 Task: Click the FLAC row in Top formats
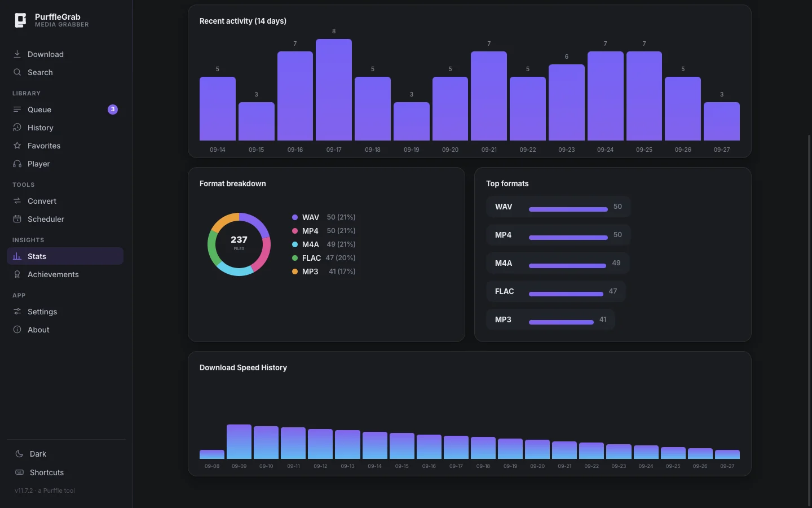pyautogui.click(x=556, y=291)
